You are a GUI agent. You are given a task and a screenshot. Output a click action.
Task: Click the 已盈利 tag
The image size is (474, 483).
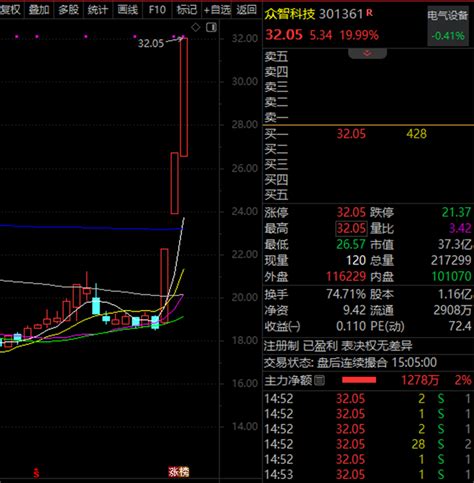point(320,346)
